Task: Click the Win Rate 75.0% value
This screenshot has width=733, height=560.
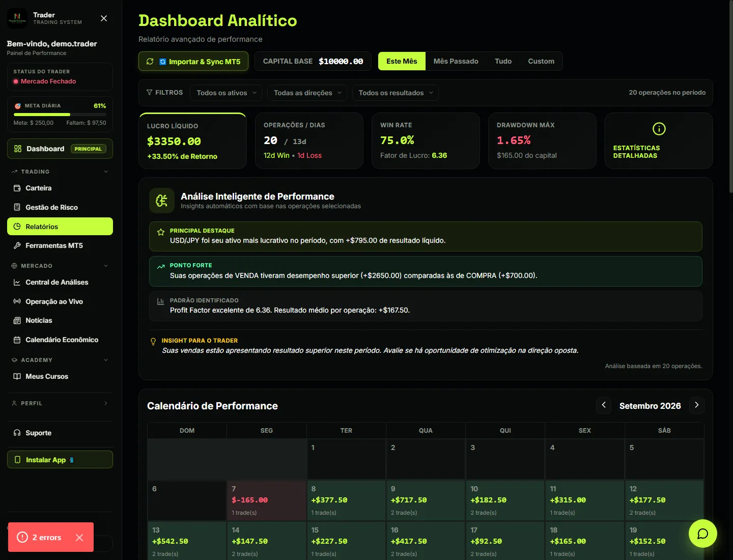Action: pos(397,141)
